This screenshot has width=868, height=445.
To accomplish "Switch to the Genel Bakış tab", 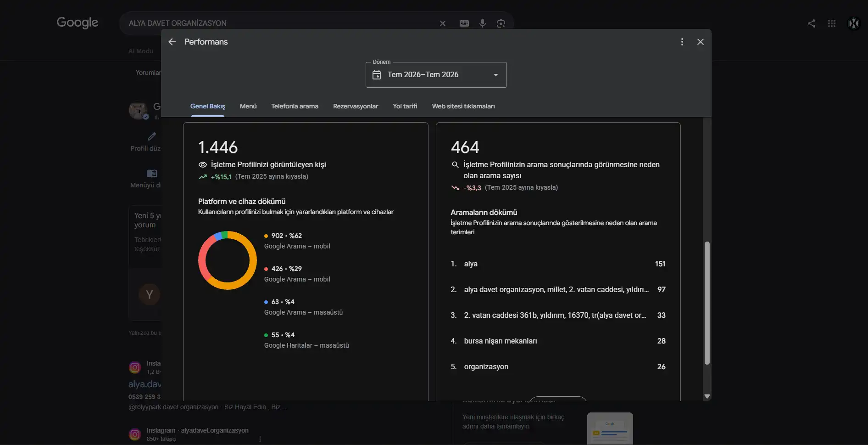I will [208, 107].
